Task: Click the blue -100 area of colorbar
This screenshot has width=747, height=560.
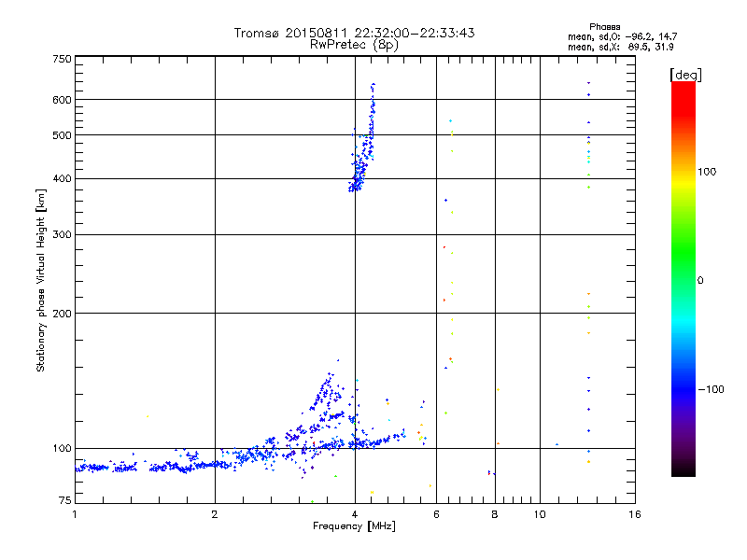Action: pyautogui.click(x=684, y=389)
